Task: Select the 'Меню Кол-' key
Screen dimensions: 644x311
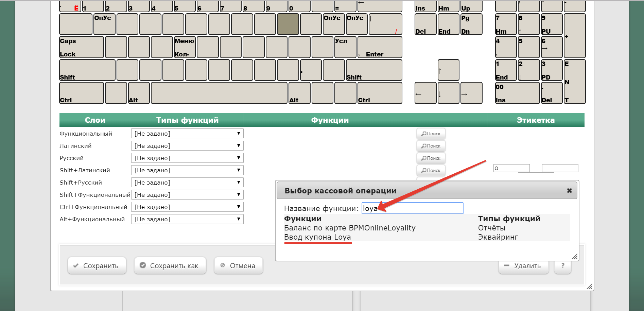Action: (185, 47)
